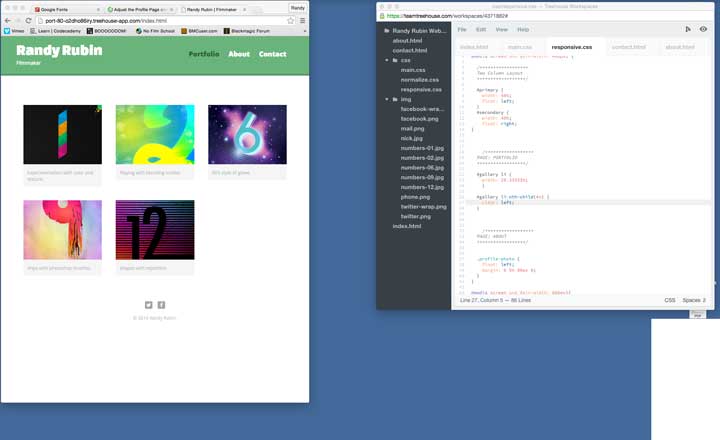
Task: Click the Contact navigation link
Action: [x=272, y=54]
